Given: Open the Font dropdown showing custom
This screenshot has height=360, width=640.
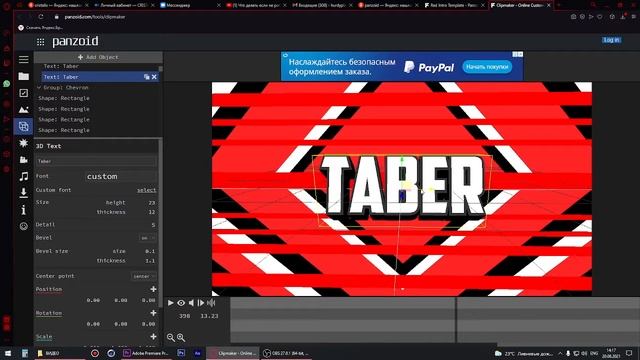Looking at the screenshot, I should click(x=120, y=176).
